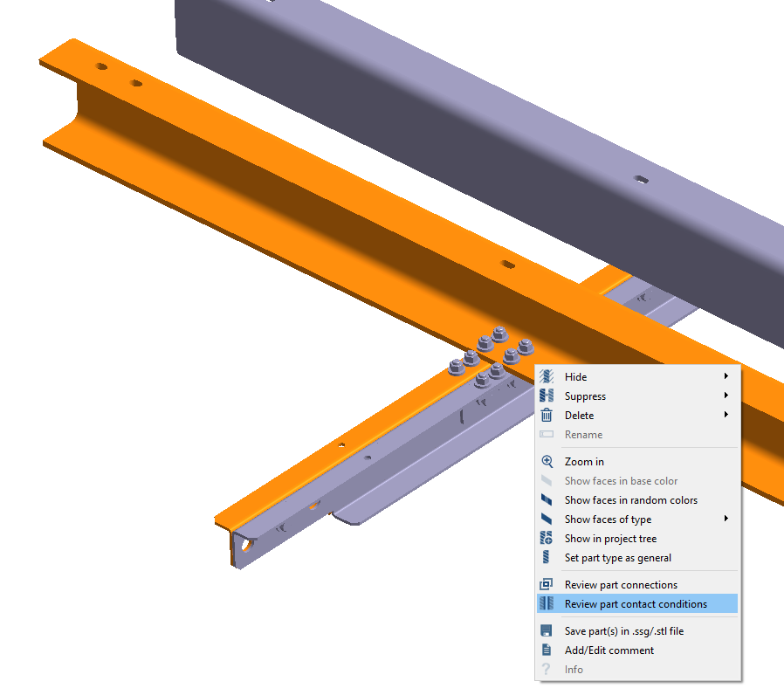Select Set part type as general

(x=637, y=558)
